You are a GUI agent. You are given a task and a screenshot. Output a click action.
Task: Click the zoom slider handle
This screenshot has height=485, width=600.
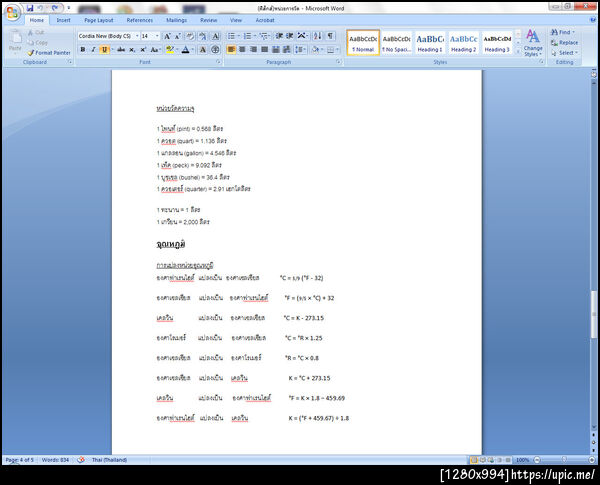tap(564, 459)
